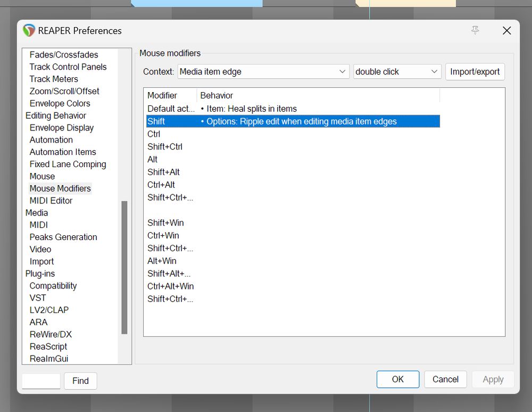Select the Mouse preferences page
Image resolution: width=532 pixels, height=412 pixels.
pyautogui.click(x=42, y=177)
